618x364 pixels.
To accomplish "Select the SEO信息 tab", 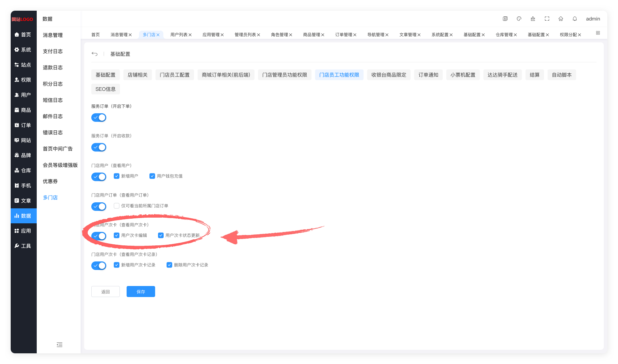I will [x=106, y=89].
